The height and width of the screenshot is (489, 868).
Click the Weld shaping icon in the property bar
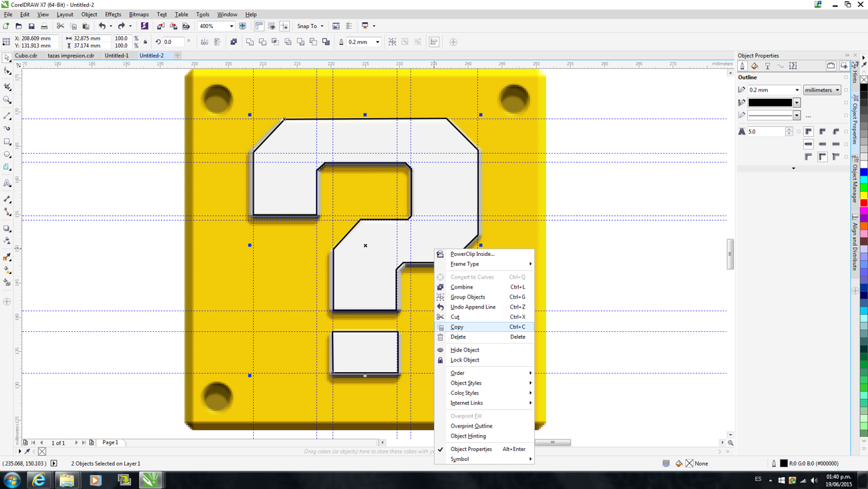coord(250,42)
